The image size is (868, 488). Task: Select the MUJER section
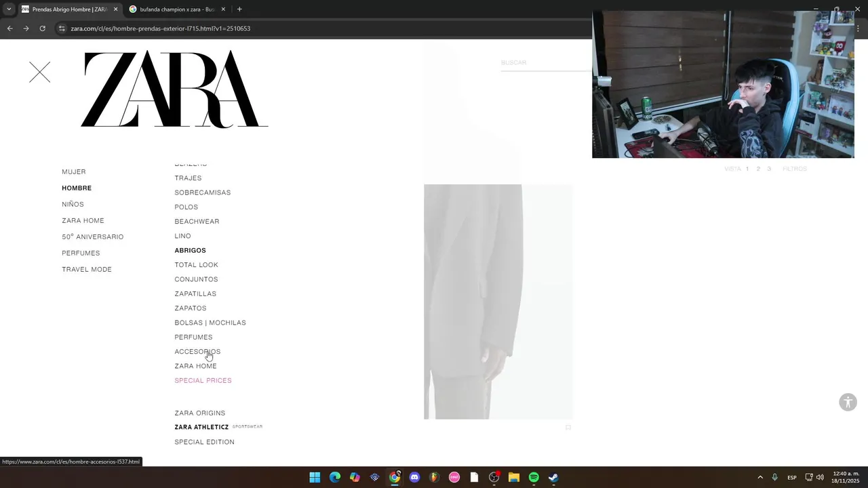(x=74, y=172)
